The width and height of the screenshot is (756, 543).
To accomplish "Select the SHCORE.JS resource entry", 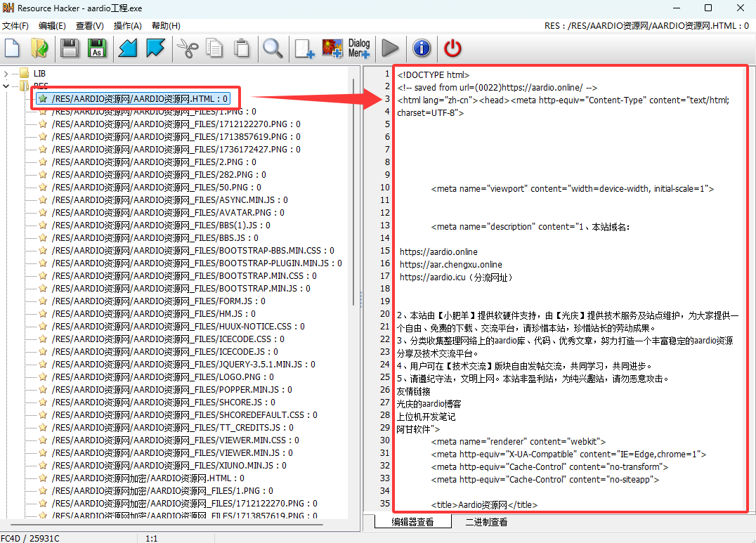I will coord(164,403).
